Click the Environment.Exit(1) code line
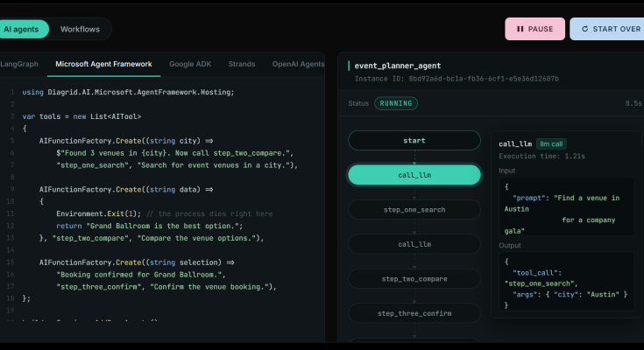Viewport: 644px width, 350px height. pos(165,213)
